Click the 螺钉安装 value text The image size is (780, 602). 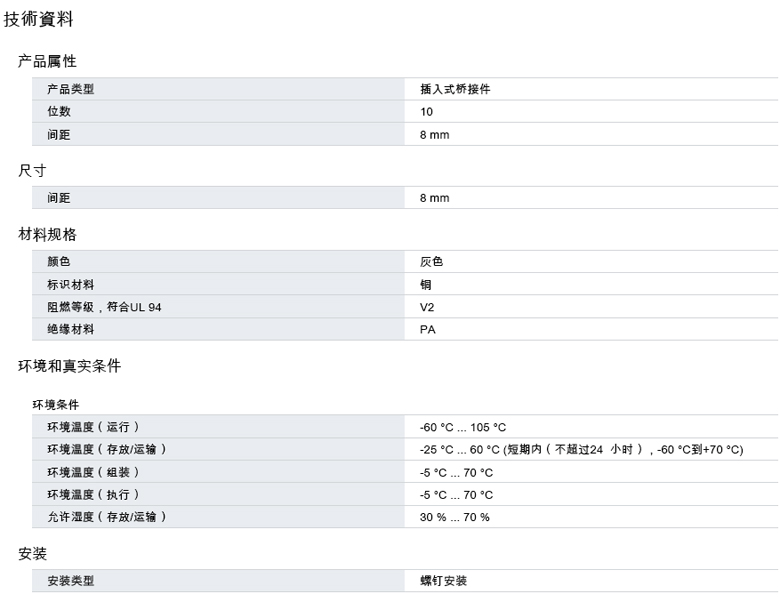(443, 581)
